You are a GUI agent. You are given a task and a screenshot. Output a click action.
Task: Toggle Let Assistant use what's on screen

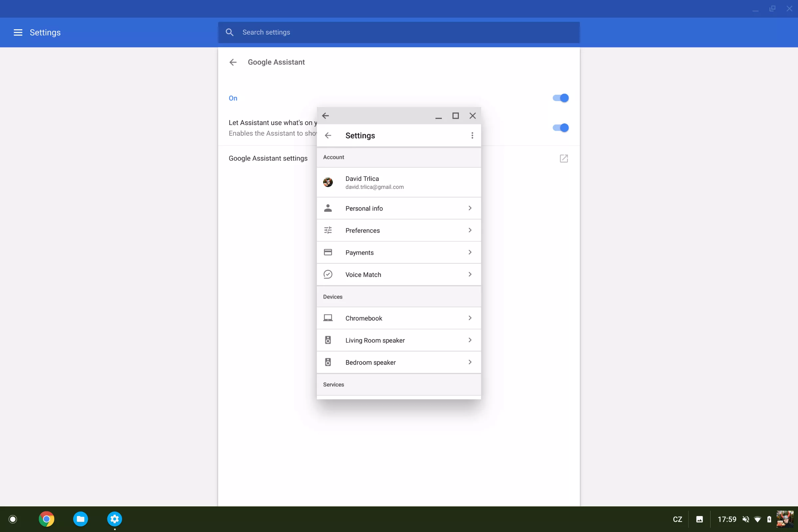click(561, 128)
